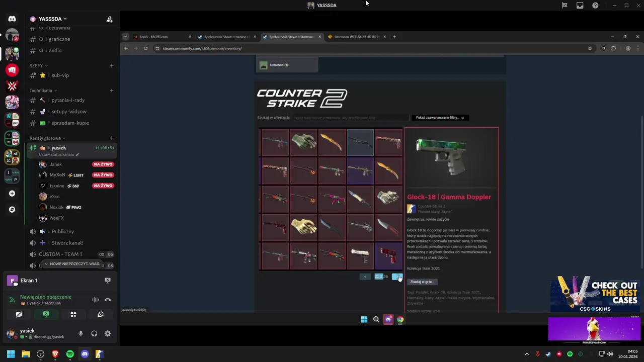
Task: Open the soundboard button in voice panel
Action: pyautogui.click(x=101, y=315)
